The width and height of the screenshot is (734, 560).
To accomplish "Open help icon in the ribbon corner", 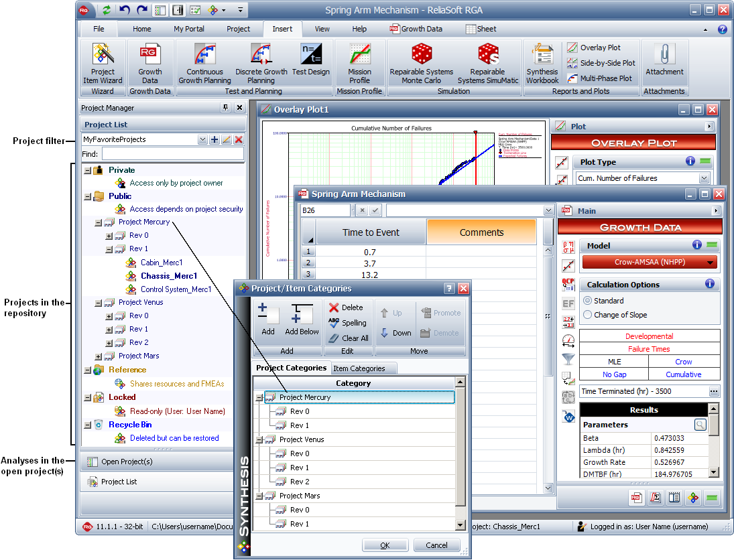I will [x=723, y=29].
